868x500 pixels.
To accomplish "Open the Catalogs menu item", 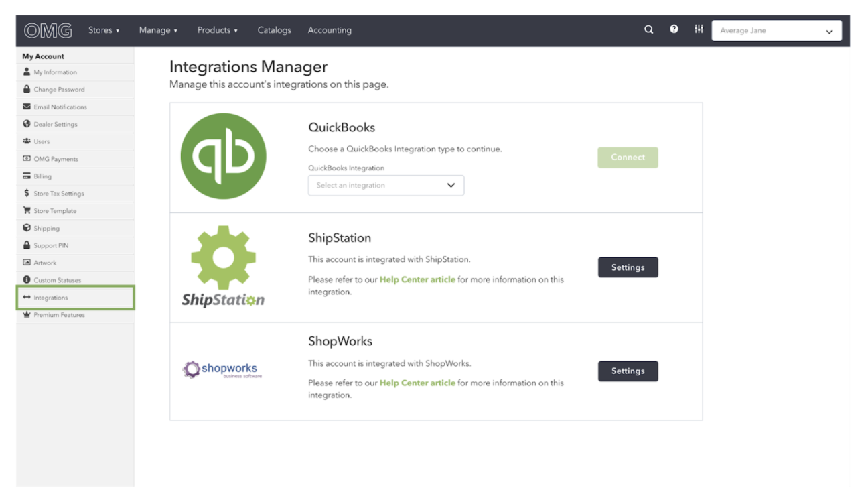I will tap(274, 30).
